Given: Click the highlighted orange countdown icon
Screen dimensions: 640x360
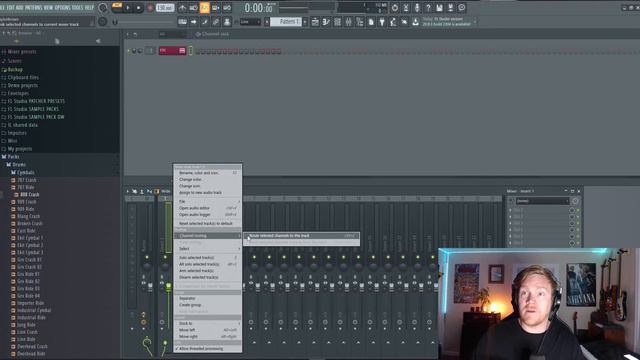Looking at the screenshot, I should pyautogui.click(x=204, y=8).
